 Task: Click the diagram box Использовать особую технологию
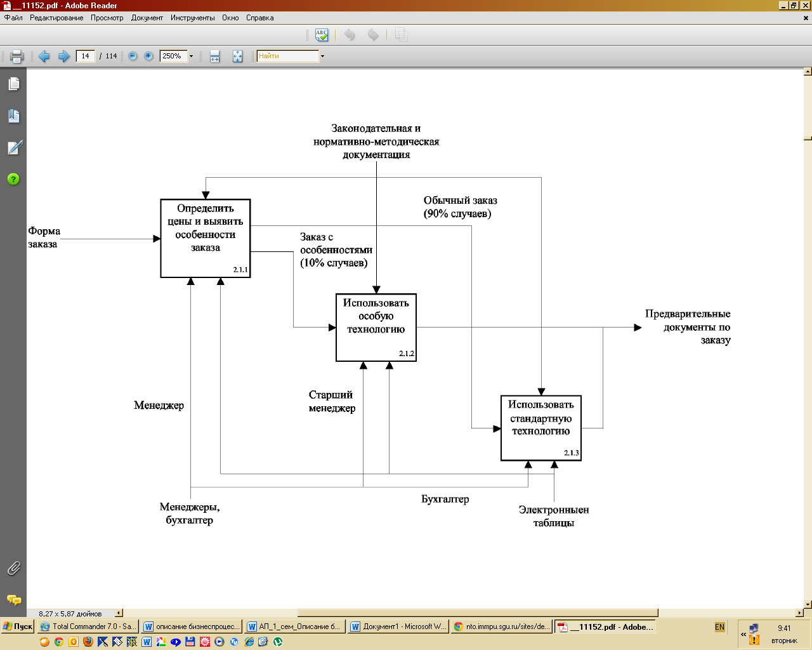click(376, 328)
